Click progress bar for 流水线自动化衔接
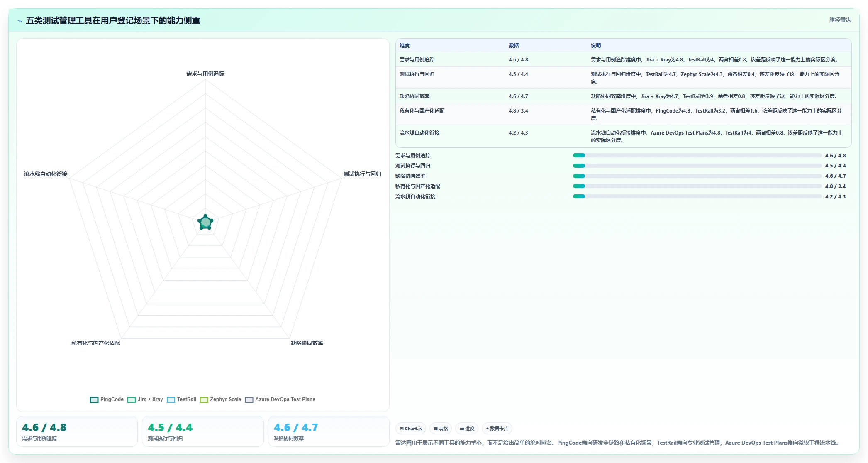This screenshot has width=868, height=463. [x=697, y=196]
